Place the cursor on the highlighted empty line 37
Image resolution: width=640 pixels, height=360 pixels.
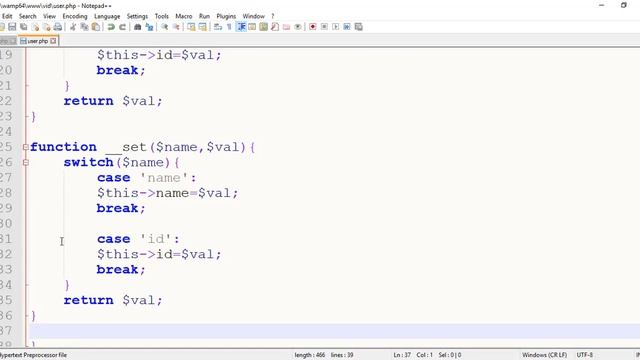pos(335,331)
